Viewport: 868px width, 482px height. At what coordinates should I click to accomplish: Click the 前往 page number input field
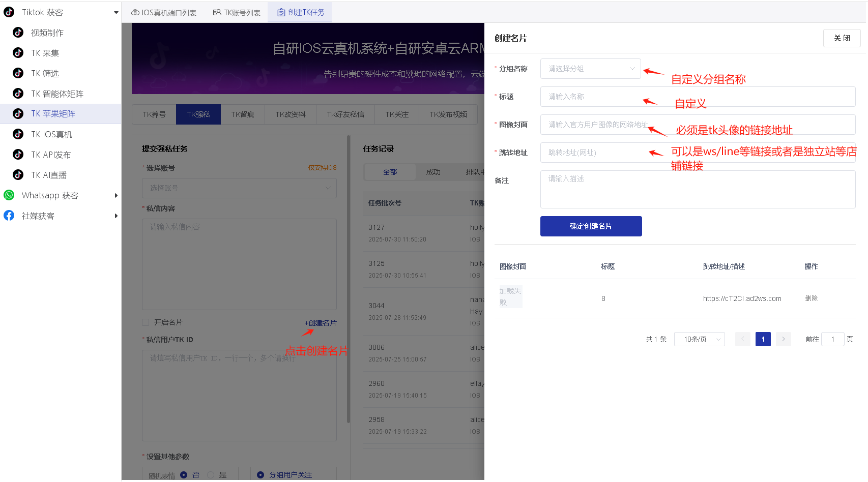(832, 339)
